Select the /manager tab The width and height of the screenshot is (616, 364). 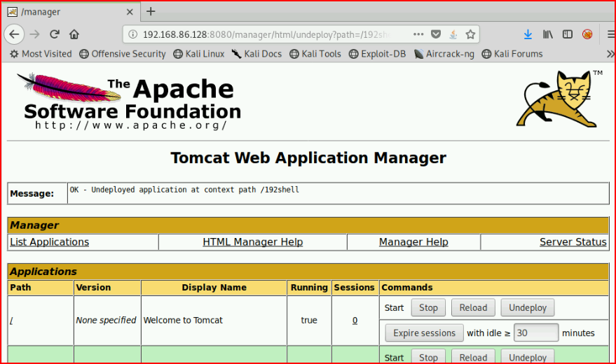coord(71,12)
